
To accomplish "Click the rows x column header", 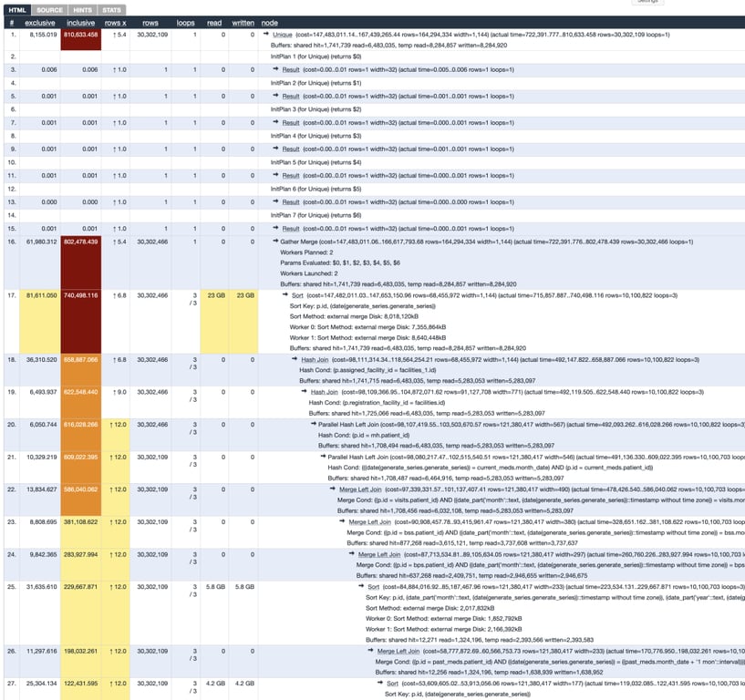I will pos(116,23).
